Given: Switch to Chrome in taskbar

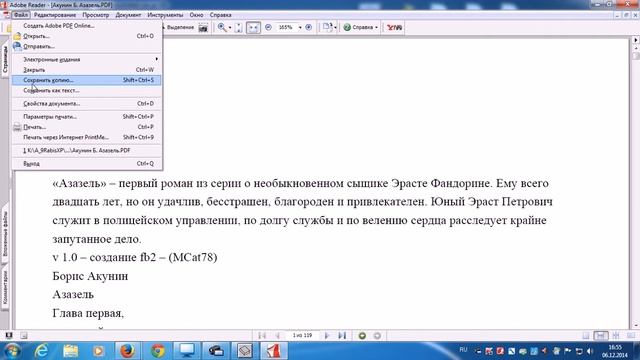Looking at the screenshot, I should 157,351.
